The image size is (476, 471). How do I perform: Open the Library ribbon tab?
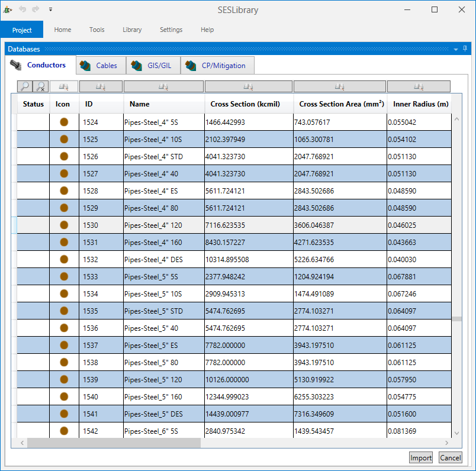click(132, 30)
